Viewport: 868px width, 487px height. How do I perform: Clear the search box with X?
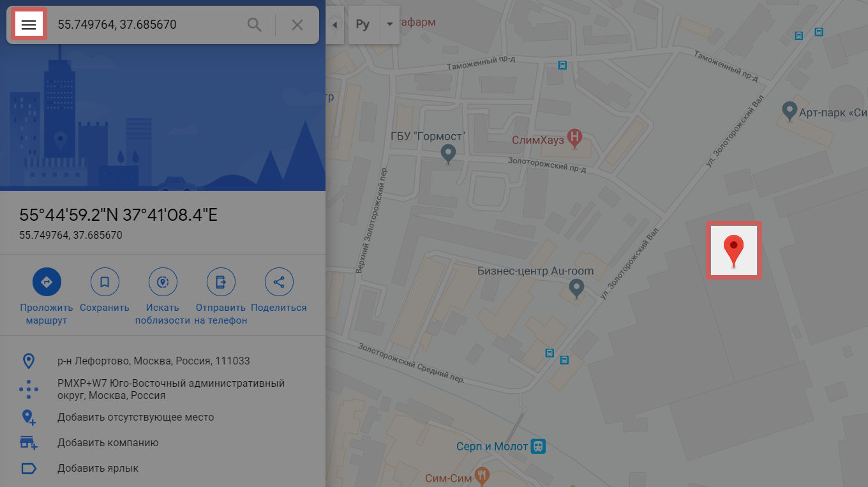297,25
